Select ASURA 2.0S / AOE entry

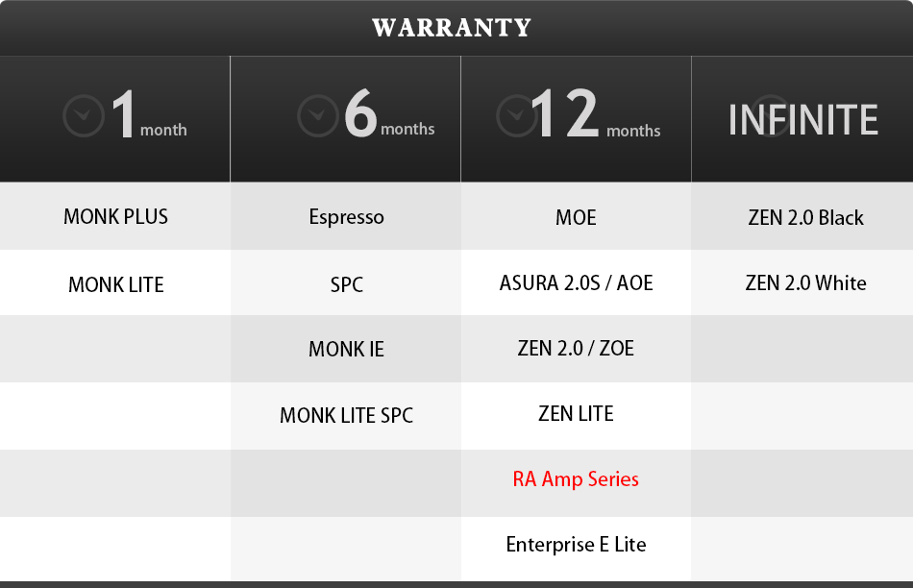576,282
